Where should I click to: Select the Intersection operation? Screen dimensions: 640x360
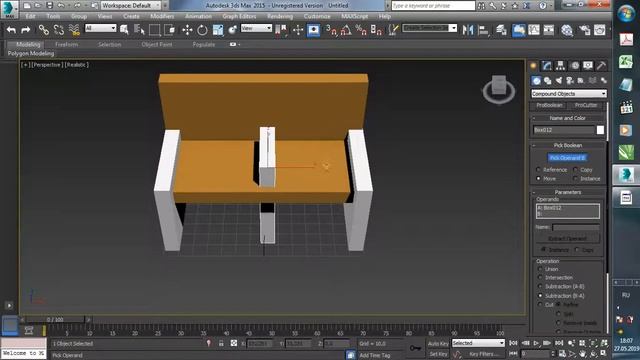pyautogui.click(x=540, y=278)
